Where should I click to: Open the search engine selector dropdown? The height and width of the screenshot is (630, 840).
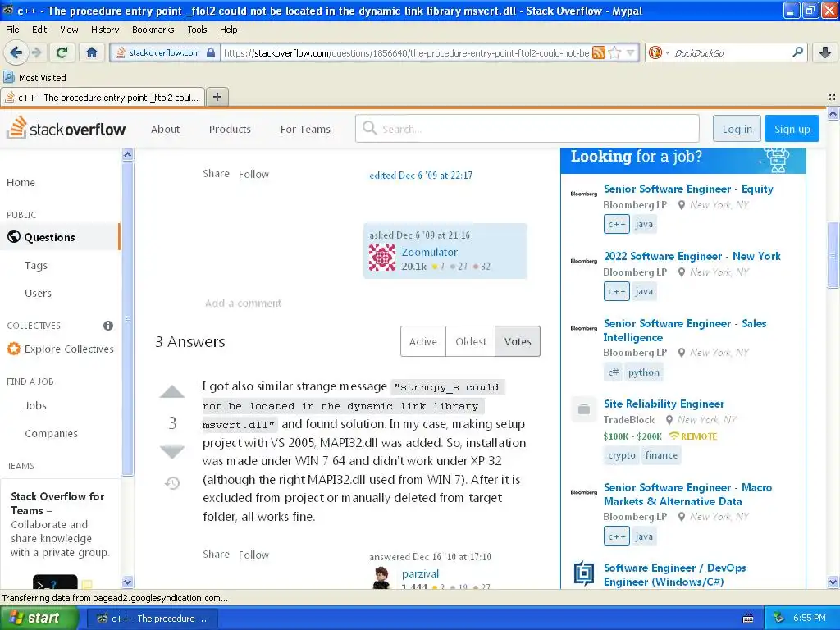(659, 52)
